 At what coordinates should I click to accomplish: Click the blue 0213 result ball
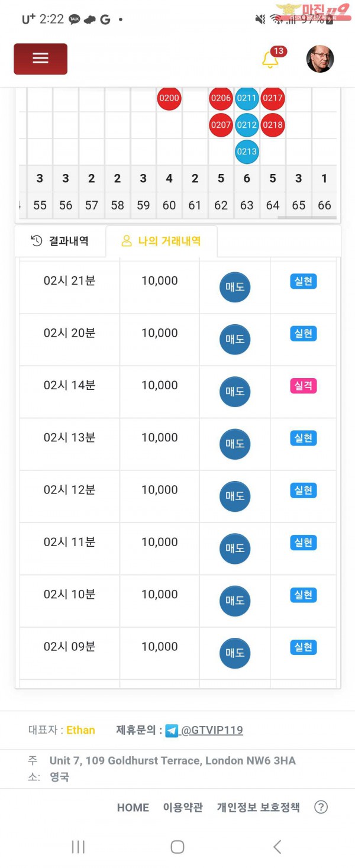(x=247, y=151)
